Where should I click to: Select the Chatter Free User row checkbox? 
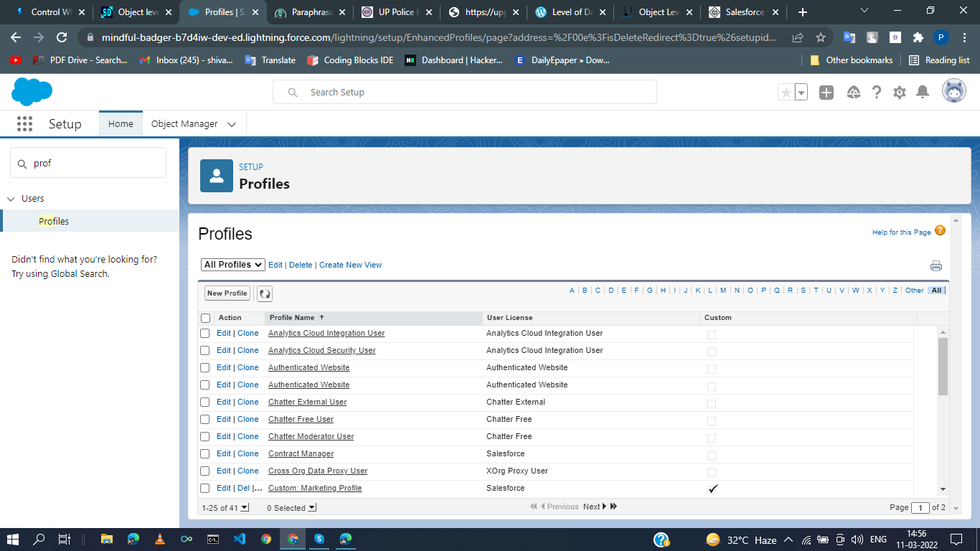coord(205,420)
